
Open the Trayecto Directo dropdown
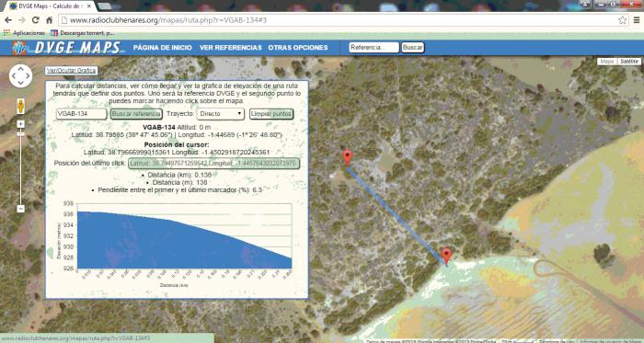221,114
